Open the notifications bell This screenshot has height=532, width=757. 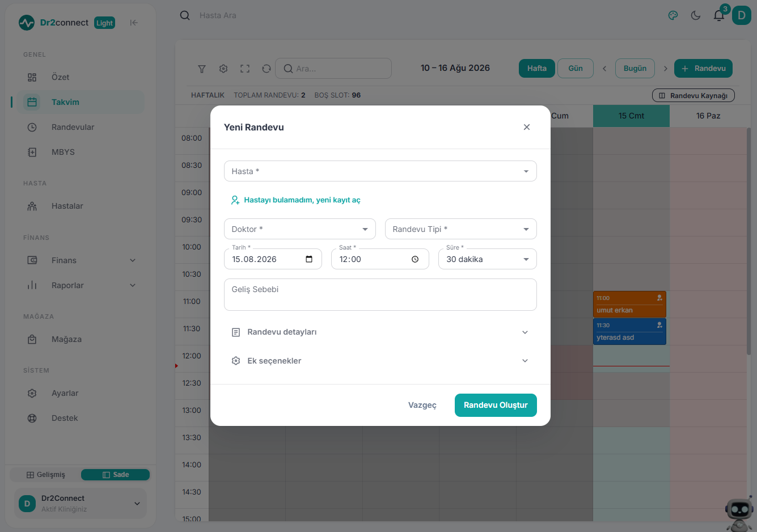[x=719, y=15]
